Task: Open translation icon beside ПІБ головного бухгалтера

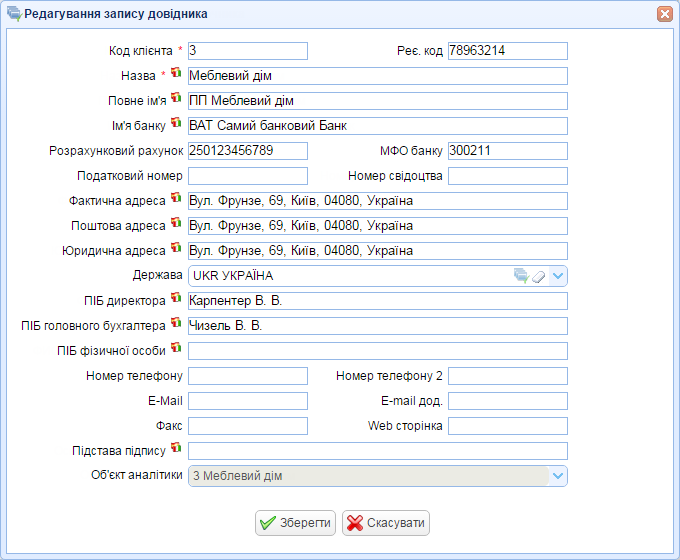Action: [176, 323]
